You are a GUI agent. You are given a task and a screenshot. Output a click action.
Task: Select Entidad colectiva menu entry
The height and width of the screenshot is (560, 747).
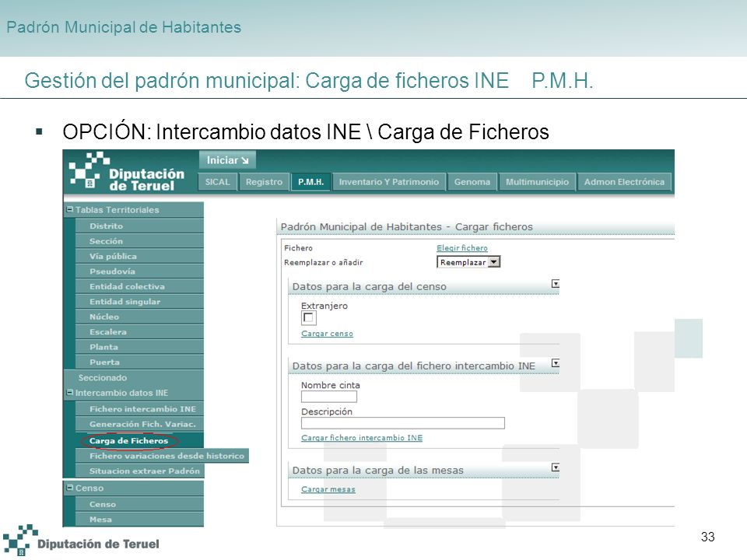[x=139, y=287]
